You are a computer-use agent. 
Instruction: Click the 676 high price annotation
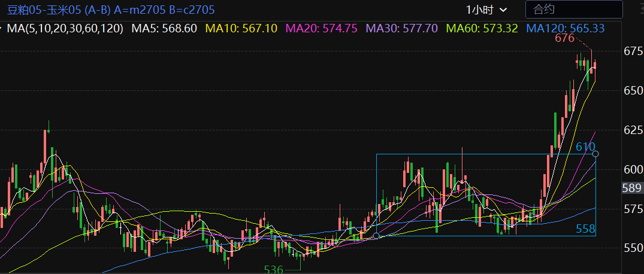pyautogui.click(x=564, y=38)
